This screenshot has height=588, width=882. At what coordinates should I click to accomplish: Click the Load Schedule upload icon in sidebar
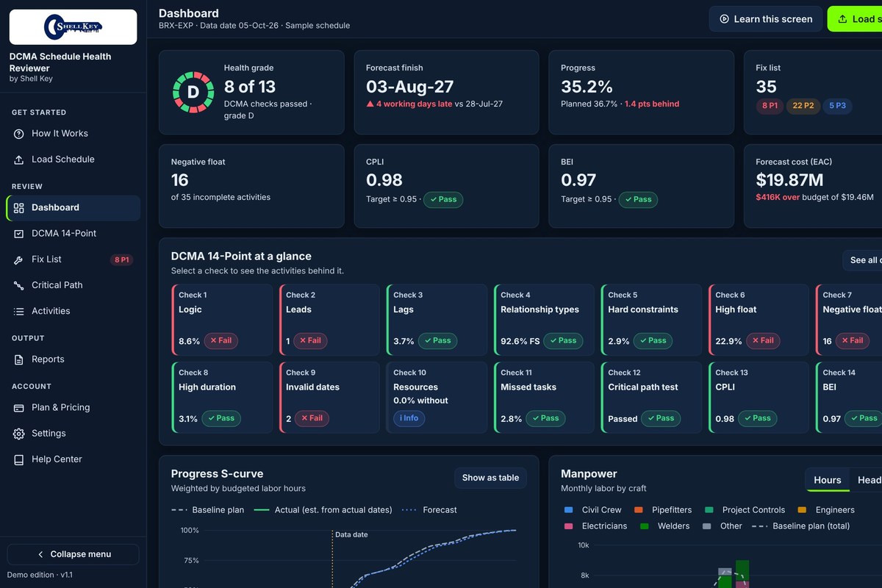pos(19,159)
